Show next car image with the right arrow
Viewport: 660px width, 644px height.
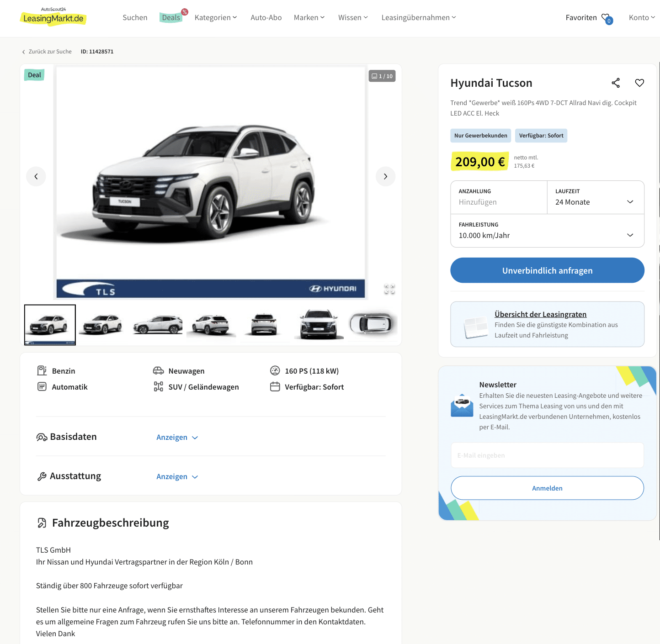(x=385, y=176)
